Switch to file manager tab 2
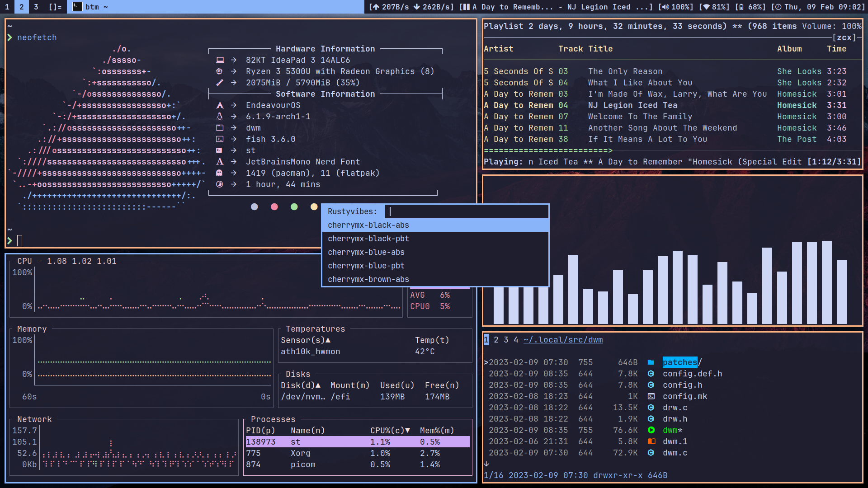The height and width of the screenshot is (488, 868). [496, 340]
